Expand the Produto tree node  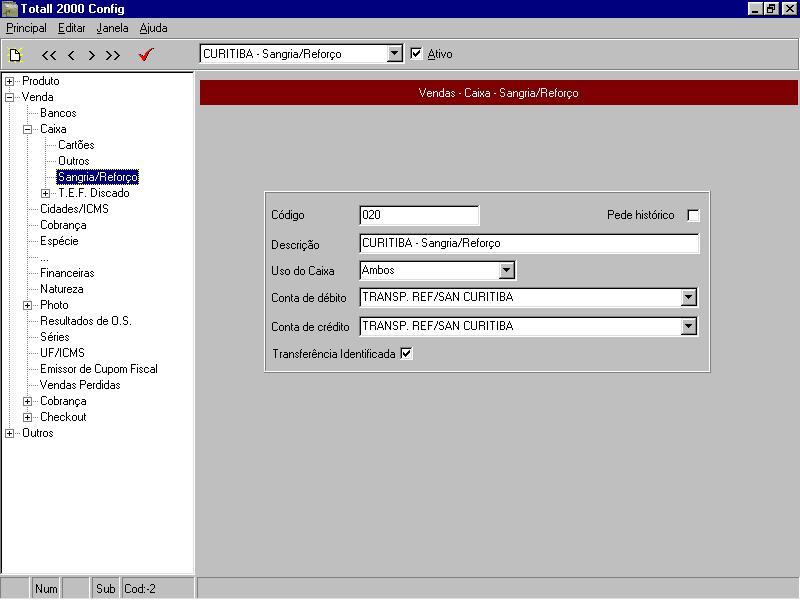point(9,81)
